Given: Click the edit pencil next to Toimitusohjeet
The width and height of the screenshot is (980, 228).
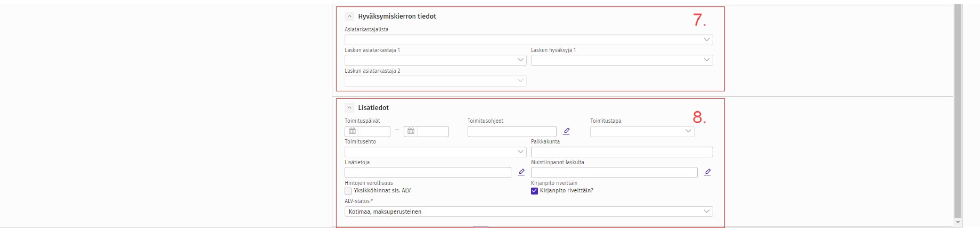Looking at the screenshot, I should pos(566,131).
